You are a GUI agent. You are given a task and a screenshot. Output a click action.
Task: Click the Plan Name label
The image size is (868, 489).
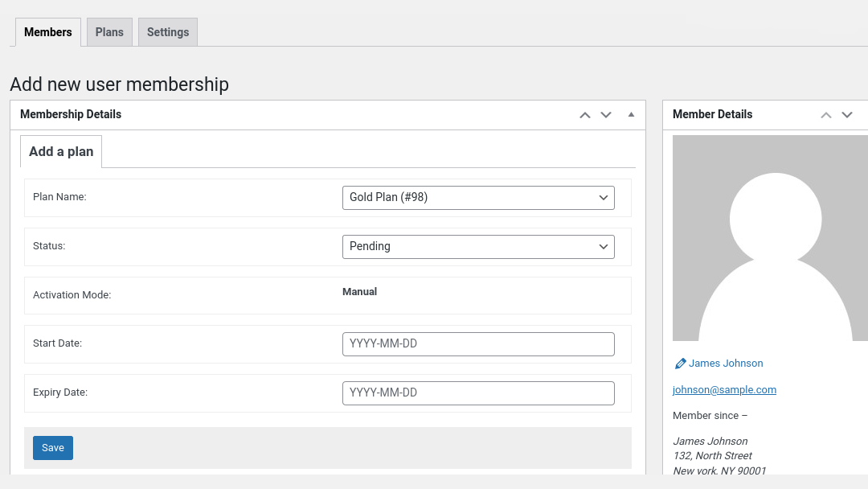59,197
